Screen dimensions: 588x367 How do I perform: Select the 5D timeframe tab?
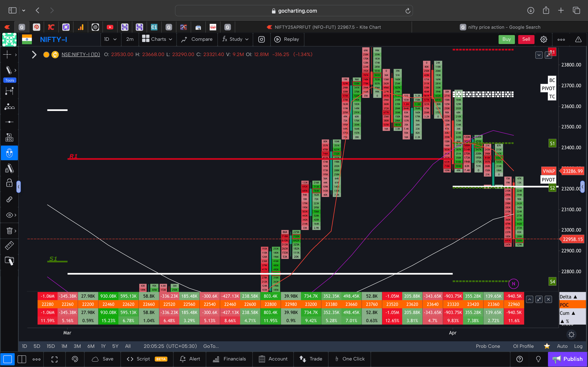pyautogui.click(x=37, y=346)
